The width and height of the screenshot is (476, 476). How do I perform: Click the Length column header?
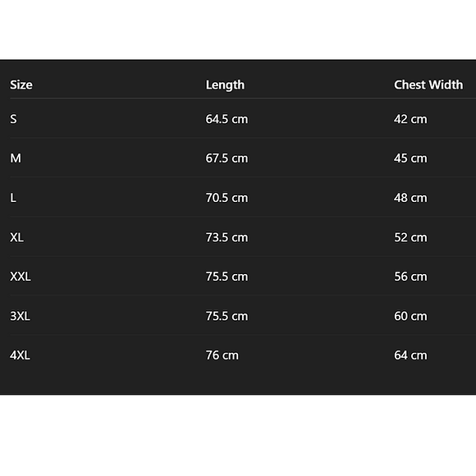click(x=225, y=85)
